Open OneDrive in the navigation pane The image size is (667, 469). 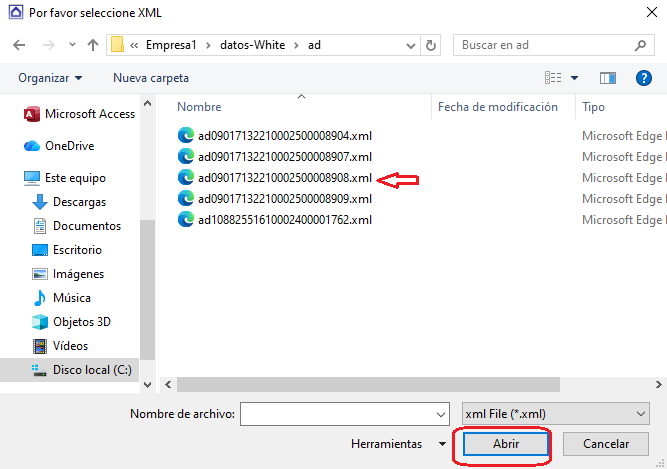click(x=68, y=146)
